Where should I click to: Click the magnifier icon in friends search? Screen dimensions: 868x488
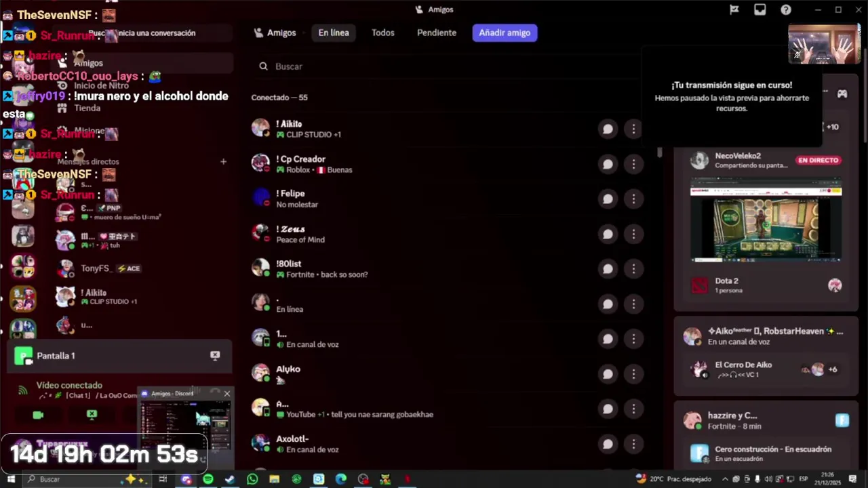(263, 66)
